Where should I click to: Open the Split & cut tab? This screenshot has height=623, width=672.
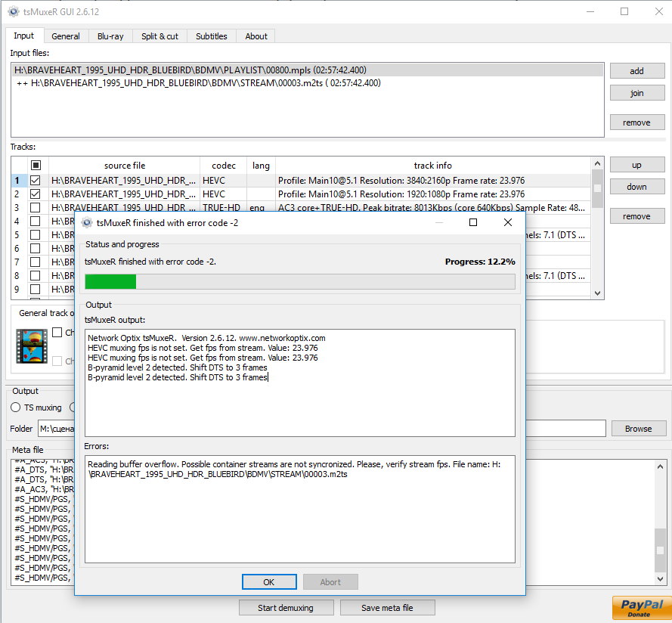pos(159,36)
